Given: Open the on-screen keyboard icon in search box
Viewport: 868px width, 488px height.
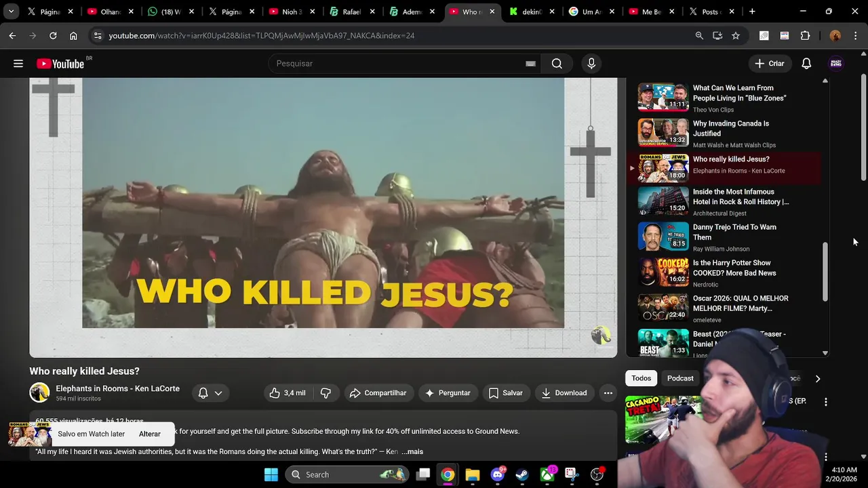Looking at the screenshot, I should (530, 64).
